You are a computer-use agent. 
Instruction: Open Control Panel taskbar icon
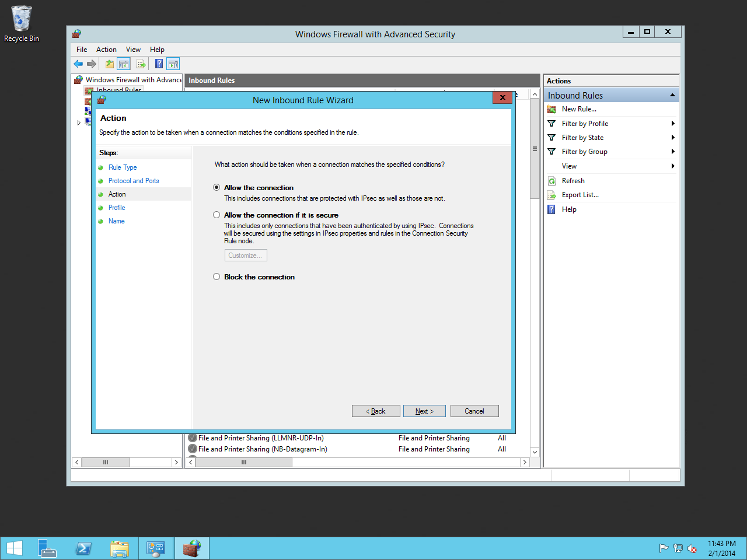pyautogui.click(x=156, y=548)
